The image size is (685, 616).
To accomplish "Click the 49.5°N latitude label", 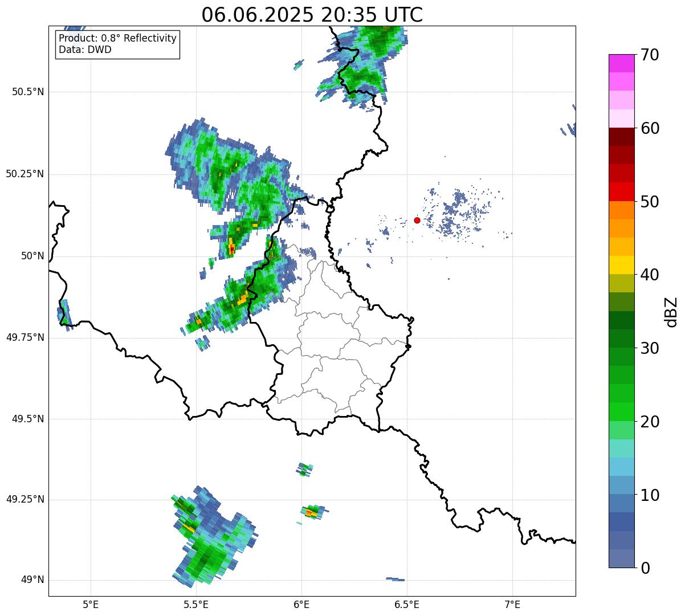I will 28,419.
